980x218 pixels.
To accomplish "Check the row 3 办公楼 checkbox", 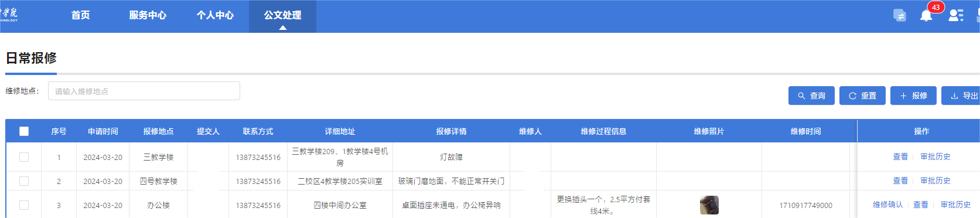I will click(x=24, y=205).
